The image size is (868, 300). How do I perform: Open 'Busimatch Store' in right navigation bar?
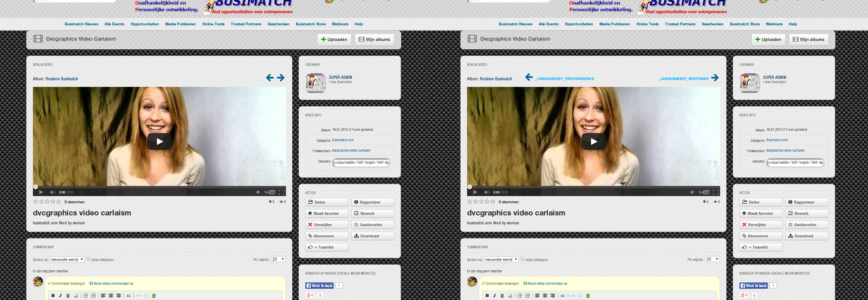pyautogui.click(x=744, y=24)
